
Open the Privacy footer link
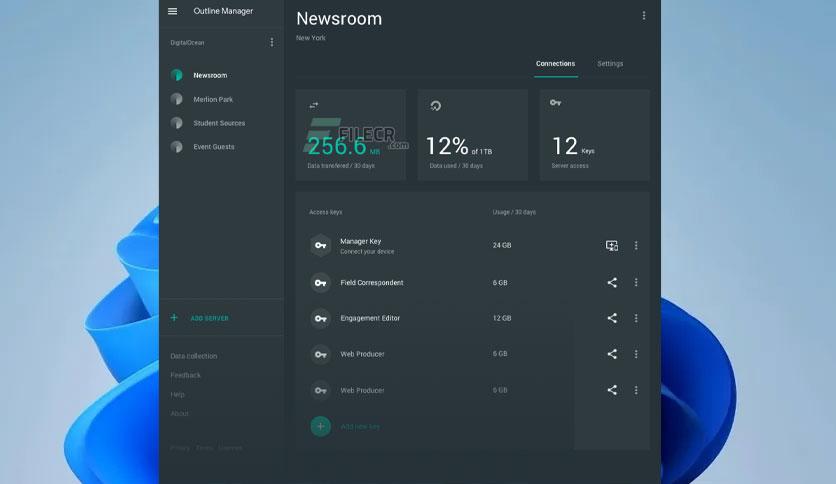pos(180,448)
